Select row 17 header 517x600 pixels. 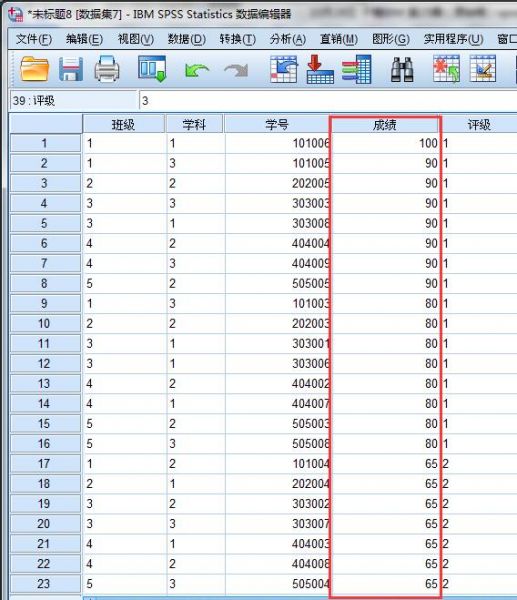(x=45, y=464)
